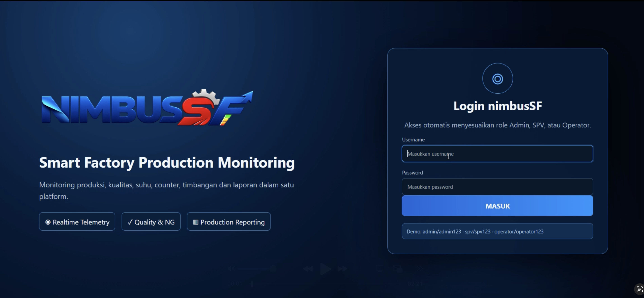Click the faint AirPlay icon in the video controls
644x298 pixels.
point(380,269)
